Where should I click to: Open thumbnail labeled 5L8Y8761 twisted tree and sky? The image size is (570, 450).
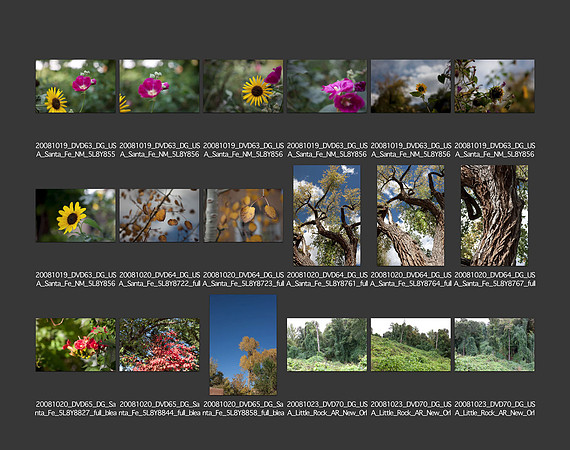(327, 215)
